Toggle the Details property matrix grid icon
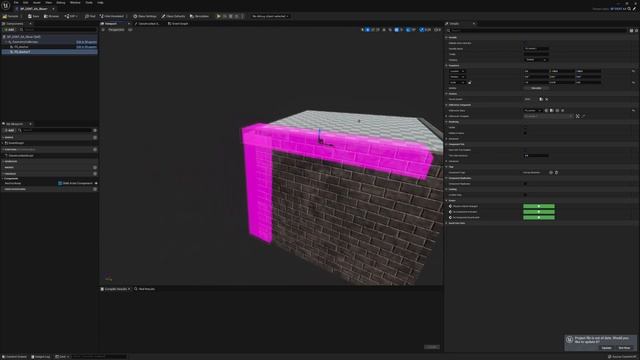 631,30
